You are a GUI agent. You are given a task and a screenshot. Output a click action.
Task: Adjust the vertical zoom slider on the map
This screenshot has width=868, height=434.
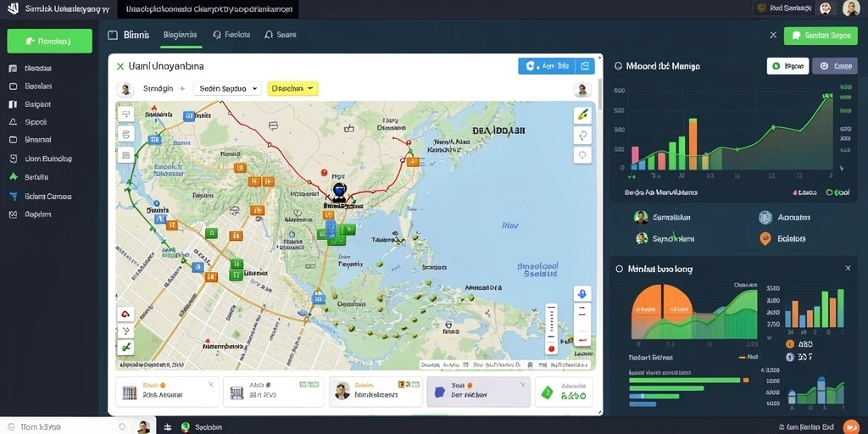tap(551, 329)
